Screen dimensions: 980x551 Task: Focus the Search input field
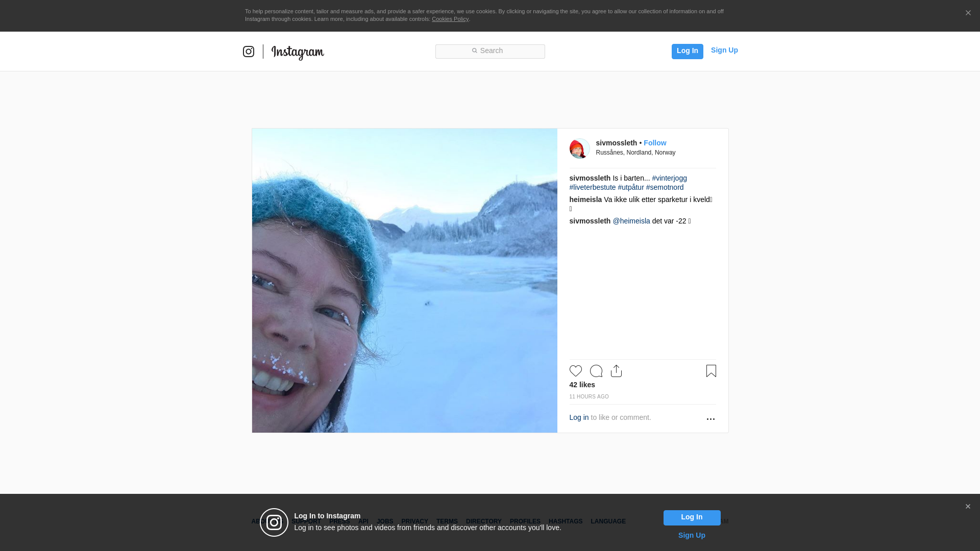coord(490,52)
